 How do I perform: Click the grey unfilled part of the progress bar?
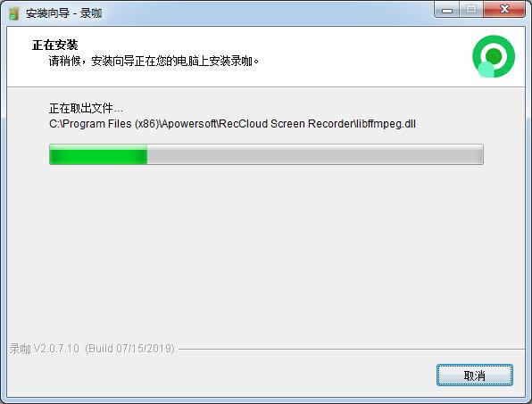coord(315,154)
